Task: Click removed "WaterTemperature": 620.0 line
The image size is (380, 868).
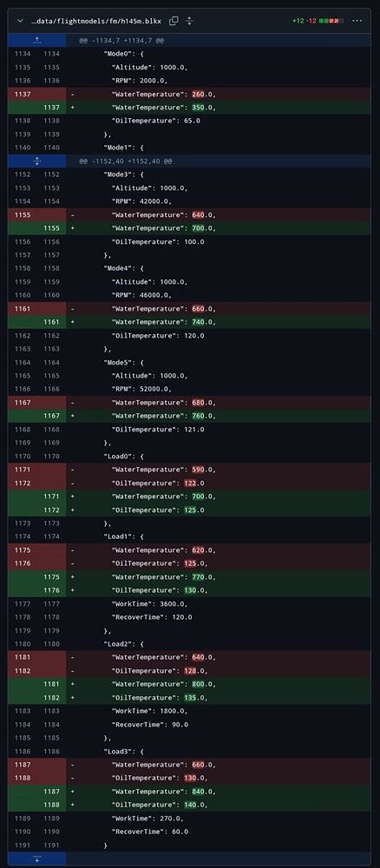Action: 164,550
